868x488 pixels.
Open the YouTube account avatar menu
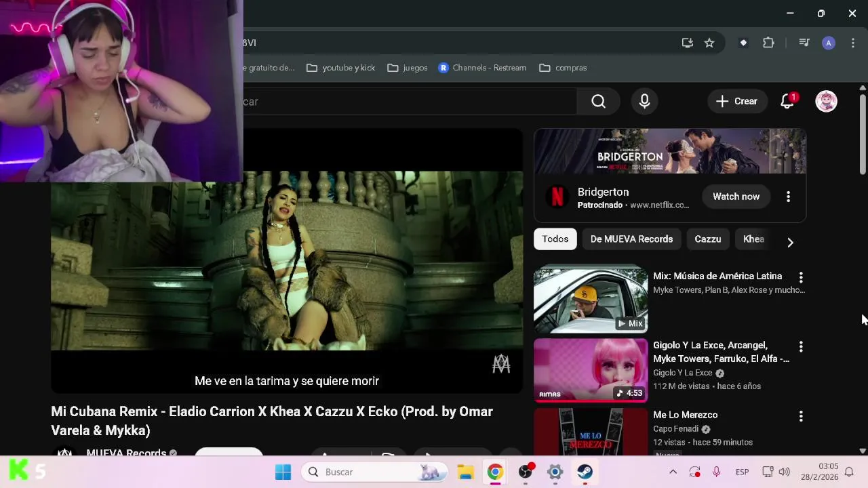click(826, 102)
